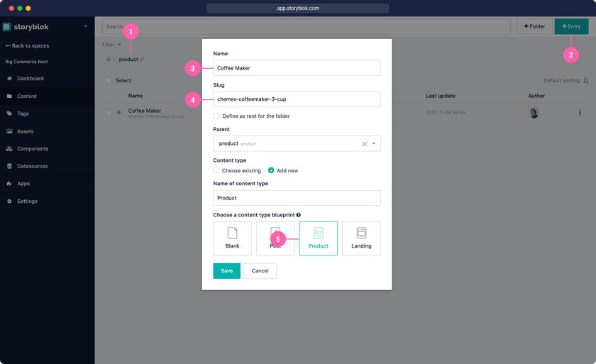The height and width of the screenshot is (364, 596).
Task: Tick the Coffee Maker row checkbox
Action: [109, 113]
